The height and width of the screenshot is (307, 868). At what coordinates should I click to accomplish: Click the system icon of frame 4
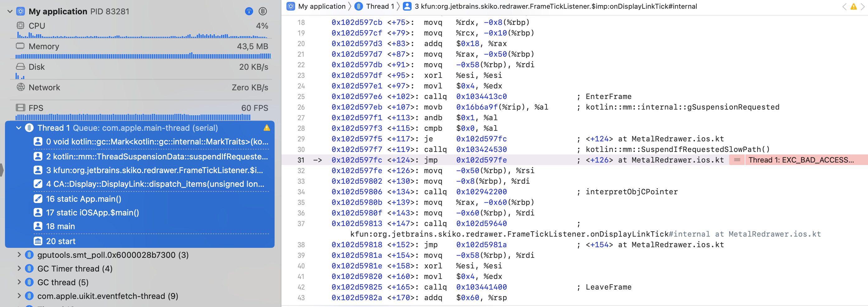38,184
